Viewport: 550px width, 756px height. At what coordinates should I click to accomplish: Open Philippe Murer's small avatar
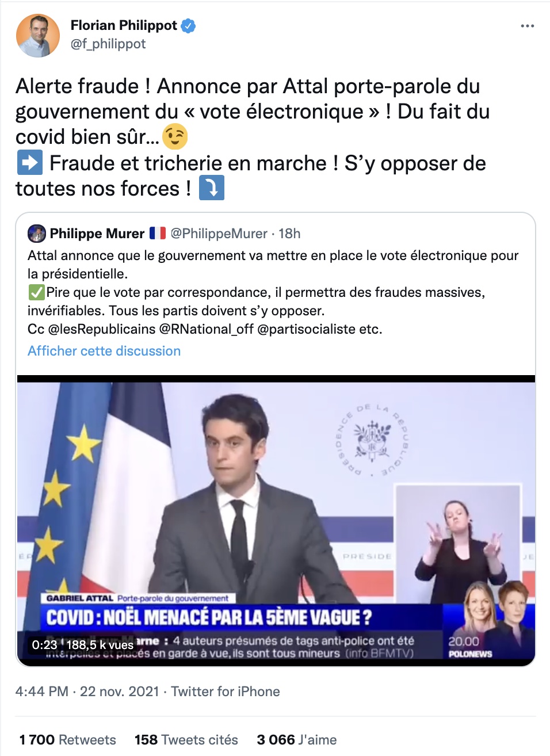[37, 234]
